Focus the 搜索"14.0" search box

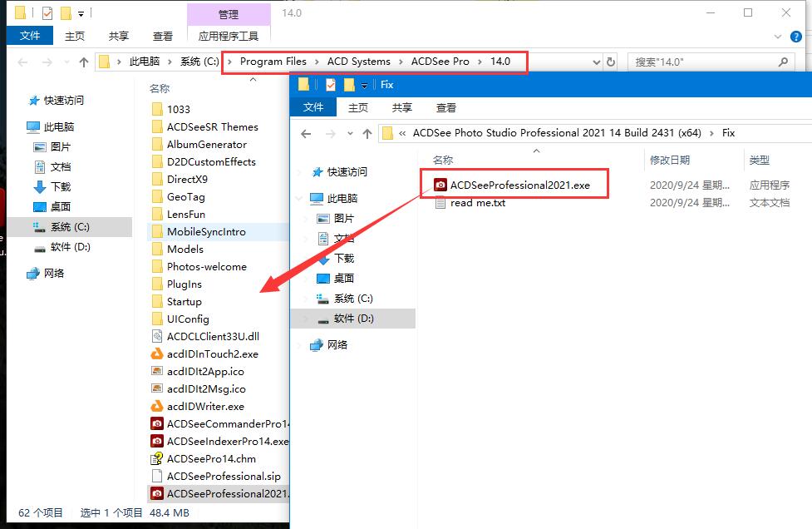click(x=711, y=62)
